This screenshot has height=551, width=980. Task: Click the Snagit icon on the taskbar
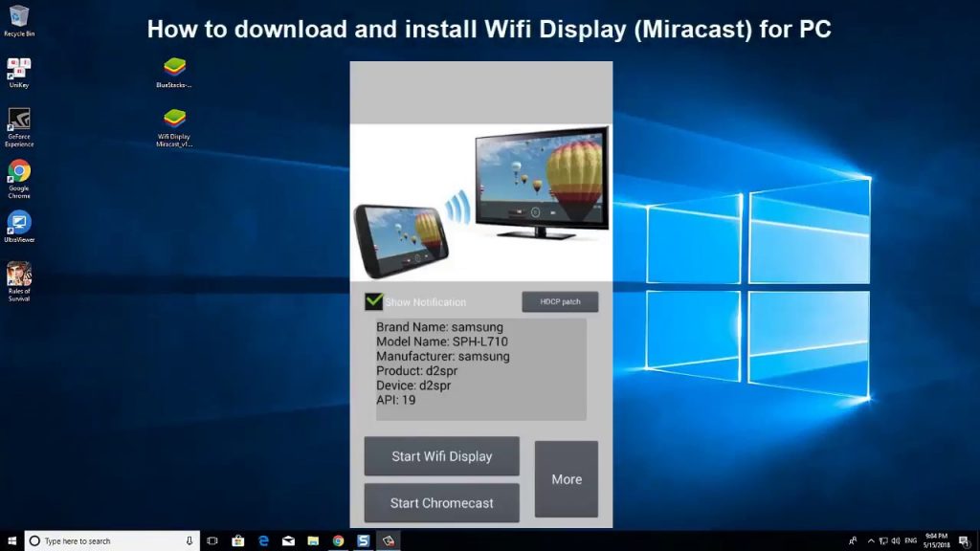(363, 541)
